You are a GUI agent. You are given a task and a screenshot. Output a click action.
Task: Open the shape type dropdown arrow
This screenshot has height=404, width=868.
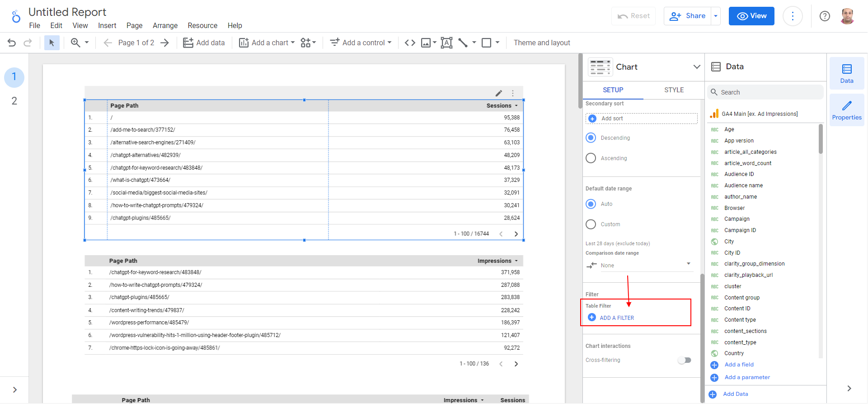pos(497,43)
